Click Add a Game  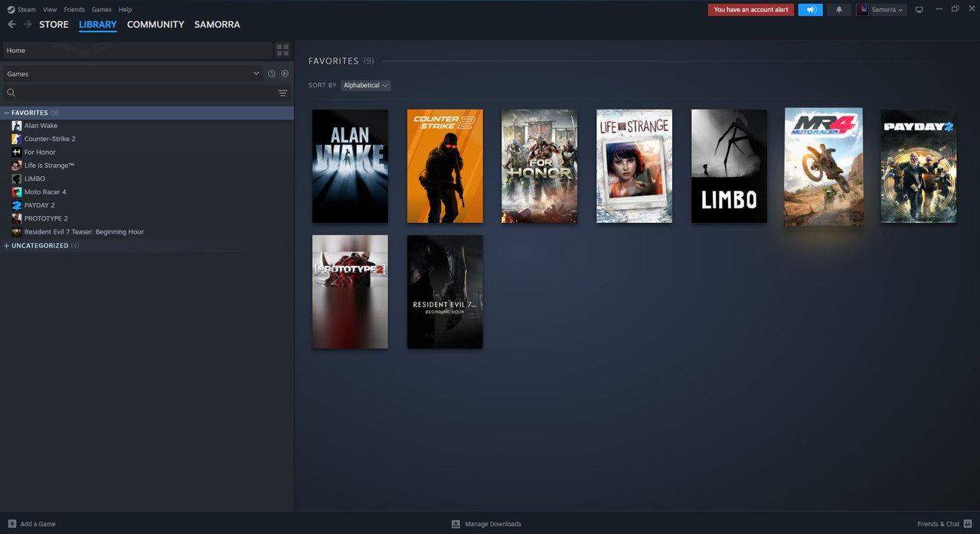coord(31,524)
